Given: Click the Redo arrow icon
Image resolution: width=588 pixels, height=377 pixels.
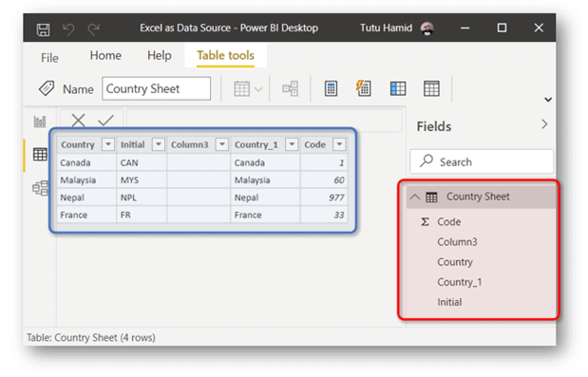Looking at the screenshot, I should 93,28.
